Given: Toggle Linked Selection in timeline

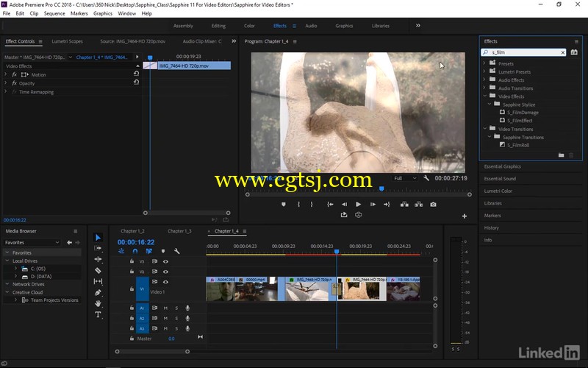Looking at the screenshot, I should (149, 251).
